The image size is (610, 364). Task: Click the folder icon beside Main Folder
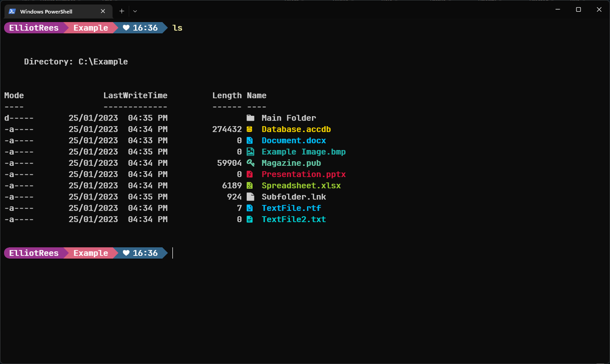coord(250,118)
